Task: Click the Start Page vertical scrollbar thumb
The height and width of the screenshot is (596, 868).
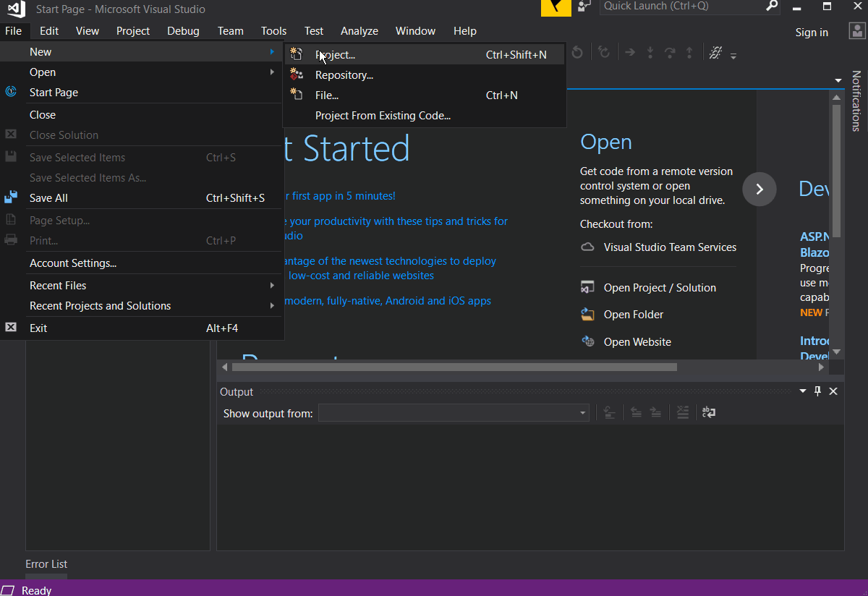Action: click(x=836, y=171)
